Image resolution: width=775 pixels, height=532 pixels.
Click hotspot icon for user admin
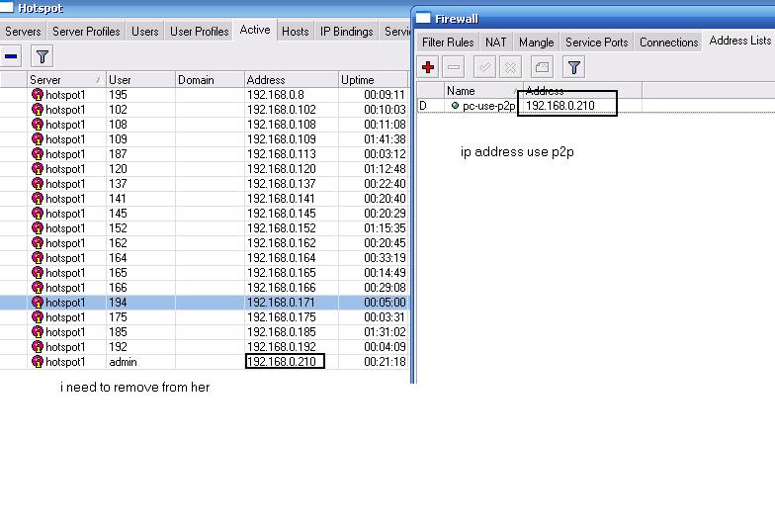(38, 362)
